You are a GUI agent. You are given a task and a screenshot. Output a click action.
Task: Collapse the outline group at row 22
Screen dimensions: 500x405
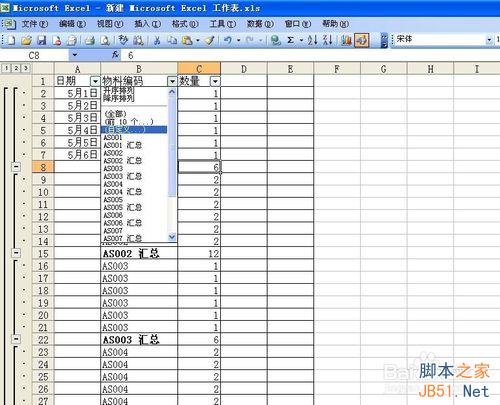click(16, 339)
